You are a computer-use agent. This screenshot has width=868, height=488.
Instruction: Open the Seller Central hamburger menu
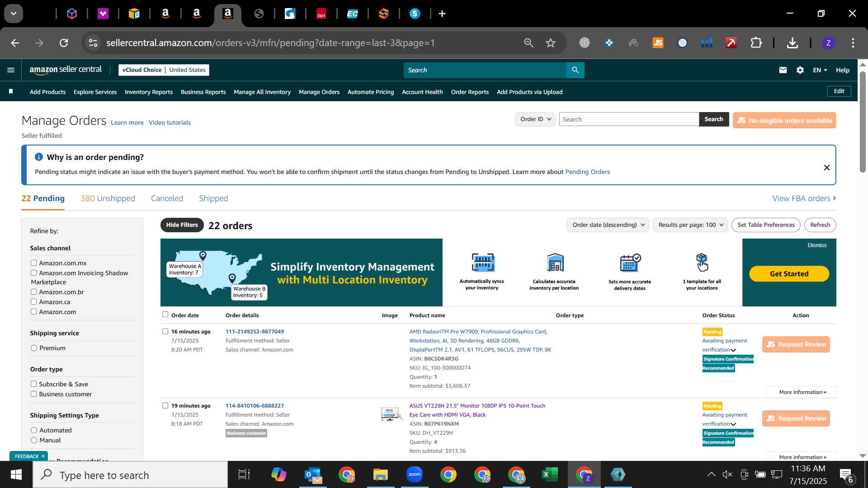(11, 70)
